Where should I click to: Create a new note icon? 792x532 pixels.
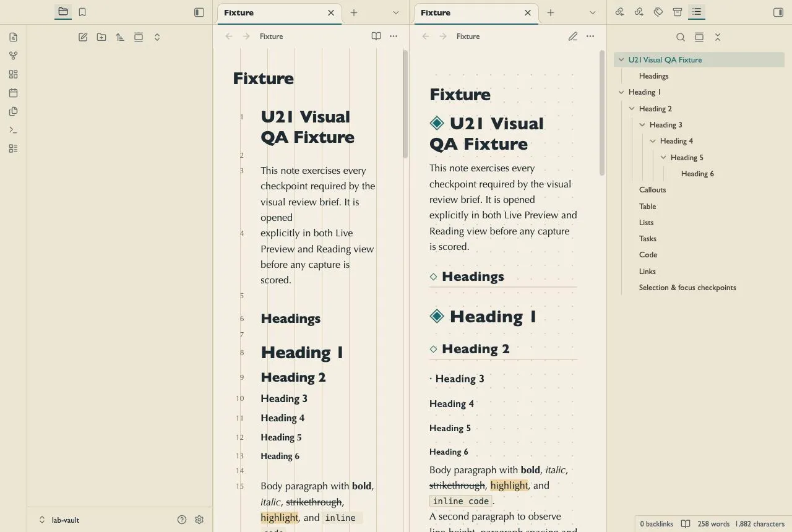pos(83,37)
